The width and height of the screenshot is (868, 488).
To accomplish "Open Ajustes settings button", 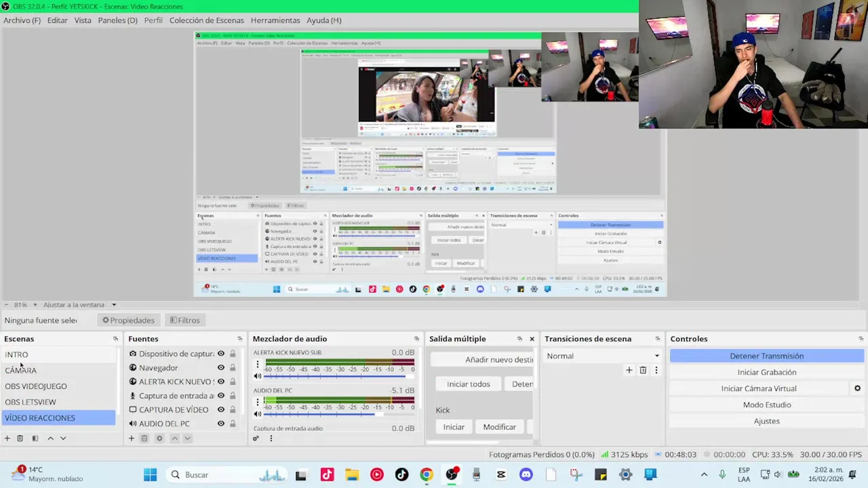I will [767, 421].
